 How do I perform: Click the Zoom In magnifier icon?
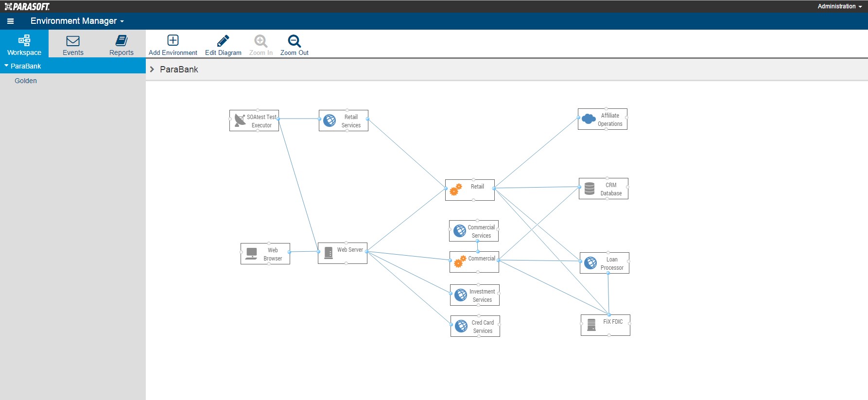coord(261,41)
